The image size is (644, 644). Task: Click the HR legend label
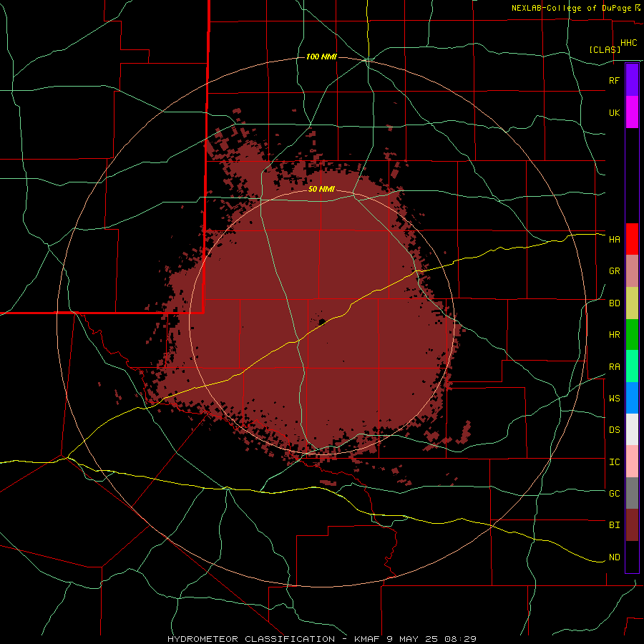(x=614, y=334)
